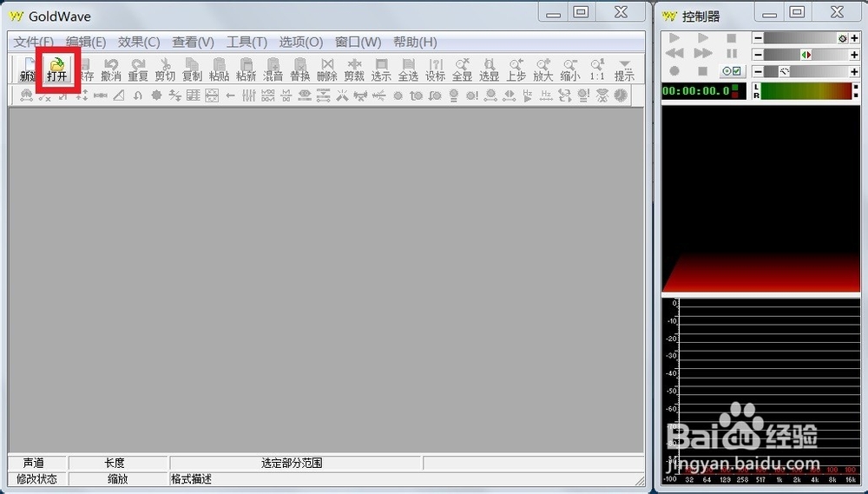Increase volume with top slider plus
This screenshot has height=494, width=868.
[x=855, y=38]
